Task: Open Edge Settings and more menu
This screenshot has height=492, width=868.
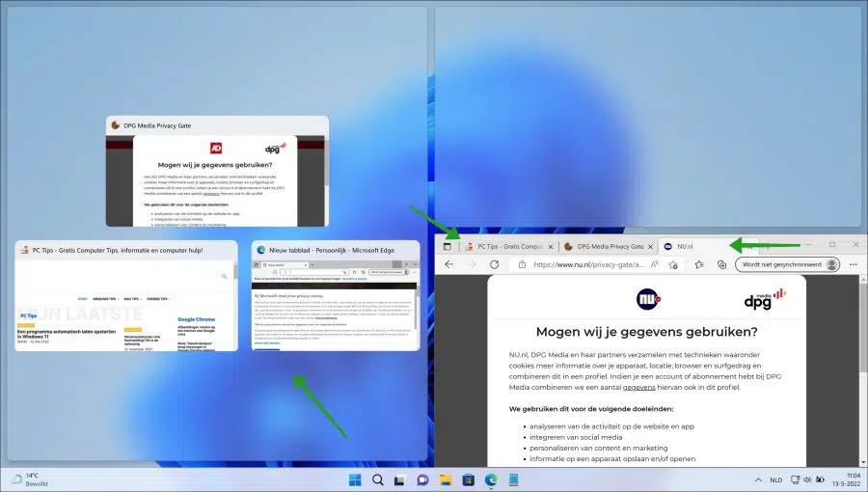Action: click(x=854, y=264)
